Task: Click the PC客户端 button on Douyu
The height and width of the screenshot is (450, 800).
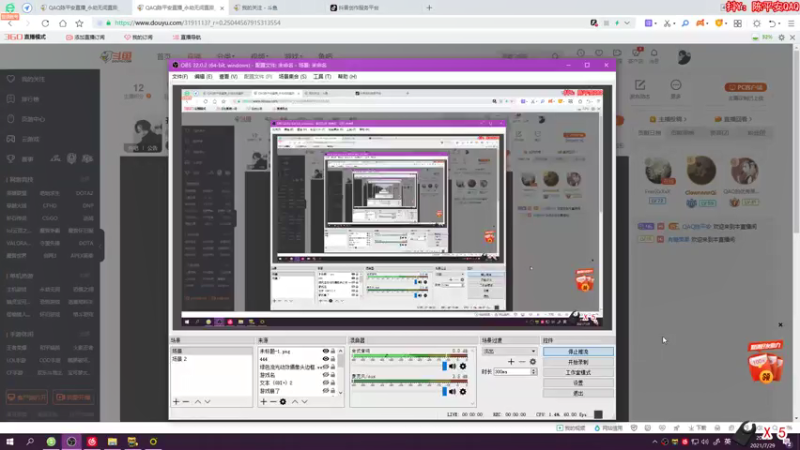Action: pyautogui.click(x=746, y=87)
